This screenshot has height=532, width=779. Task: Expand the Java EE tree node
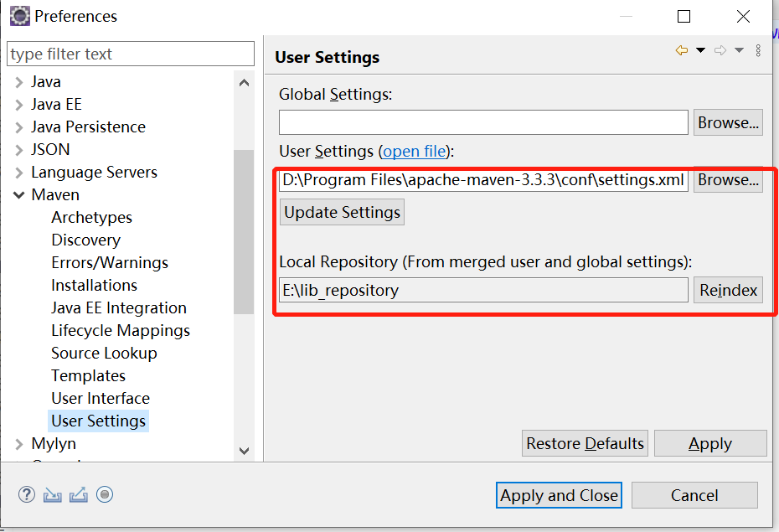[x=18, y=105]
